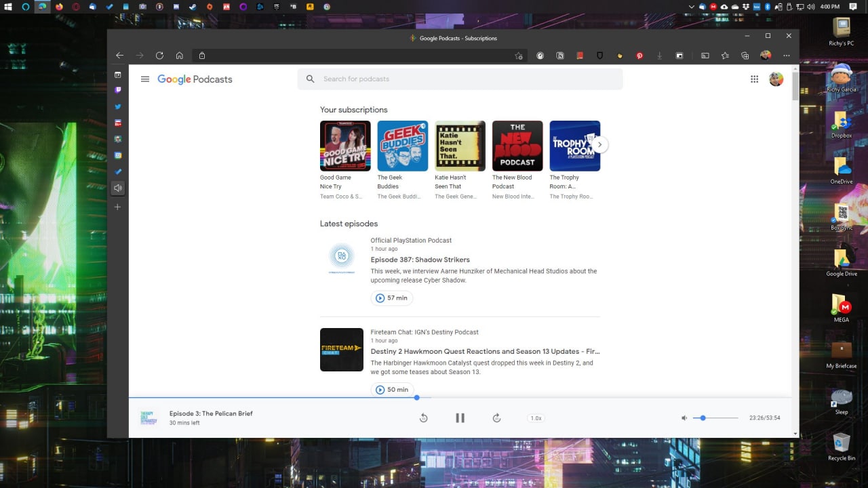Click the now-playing podcast artwork
Image resolution: width=868 pixels, height=488 pixels.
[149, 418]
